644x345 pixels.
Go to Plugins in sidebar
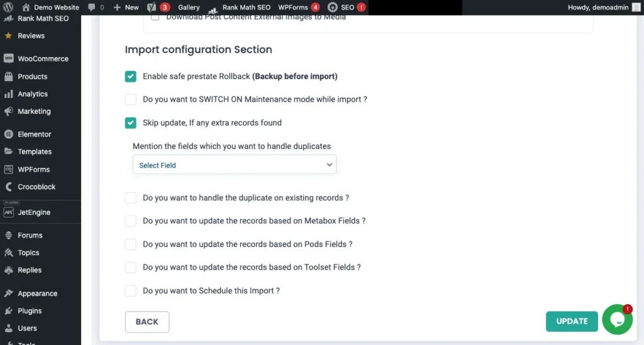[30, 310]
